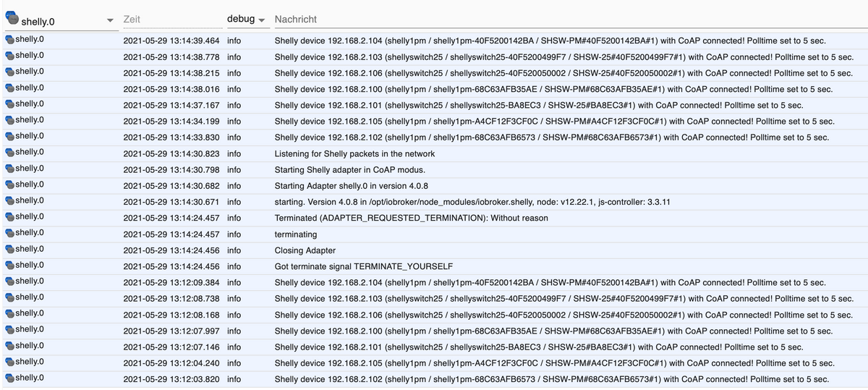Select 192.168.2.103 device message at 13:14:38.778
This screenshot has height=390, width=868.
pyautogui.click(x=563, y=57)
